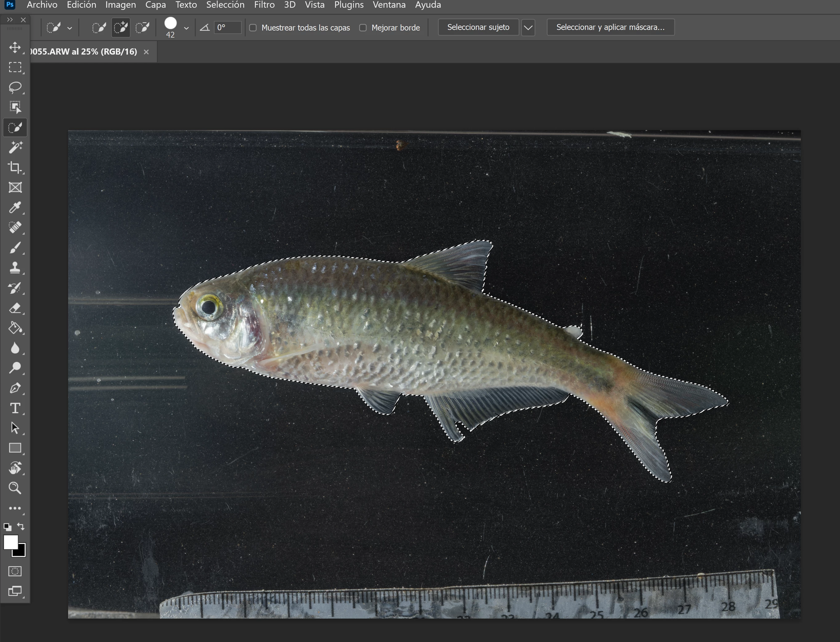This screenshot has width=840, height=642.
Task: Select the Clone Stamp tool
Action: coord(15,268)
